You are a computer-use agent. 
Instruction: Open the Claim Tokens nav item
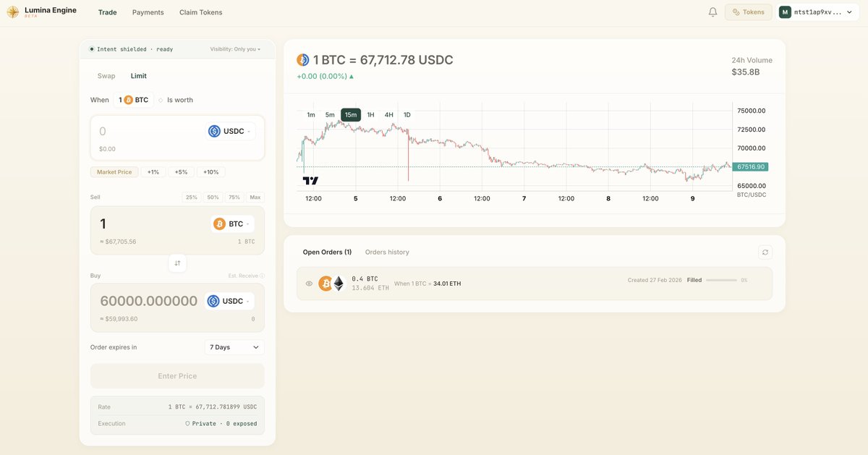pos(201,12)
